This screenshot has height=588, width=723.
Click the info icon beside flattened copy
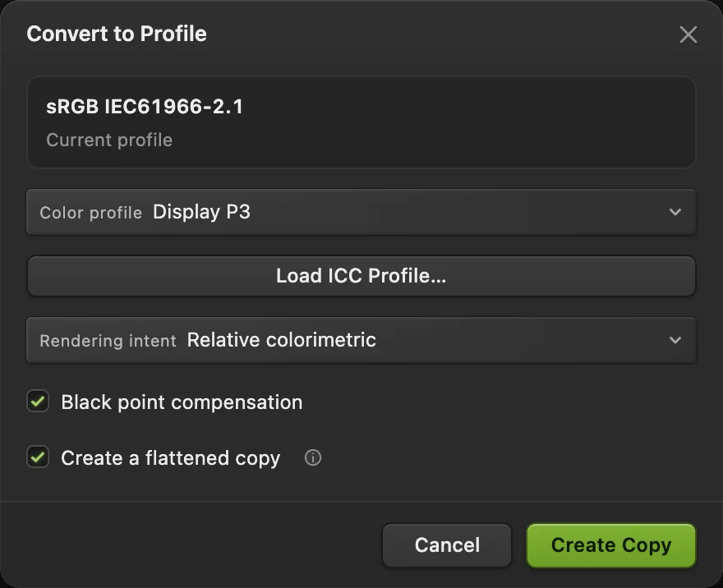pyautogui.click(x=313, y=457)
